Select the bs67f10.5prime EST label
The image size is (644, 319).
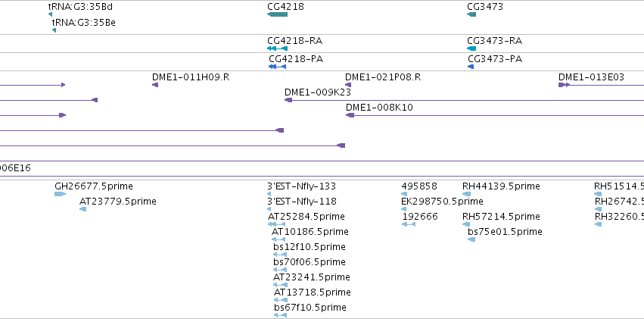[310, 308]
